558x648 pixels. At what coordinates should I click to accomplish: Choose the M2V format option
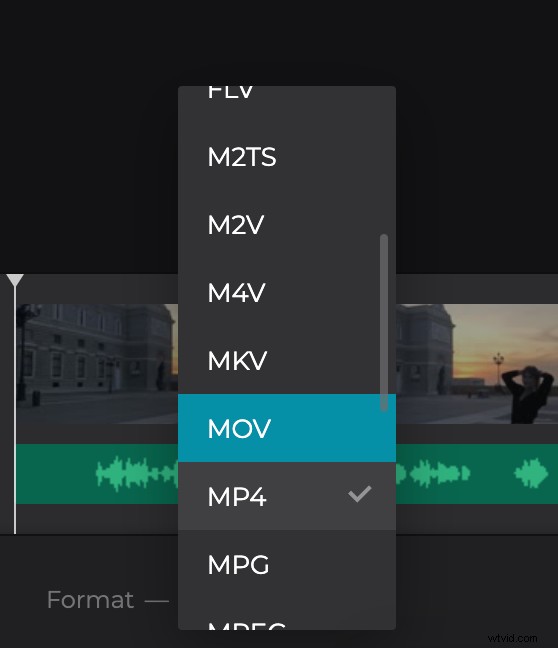[287, 225]
